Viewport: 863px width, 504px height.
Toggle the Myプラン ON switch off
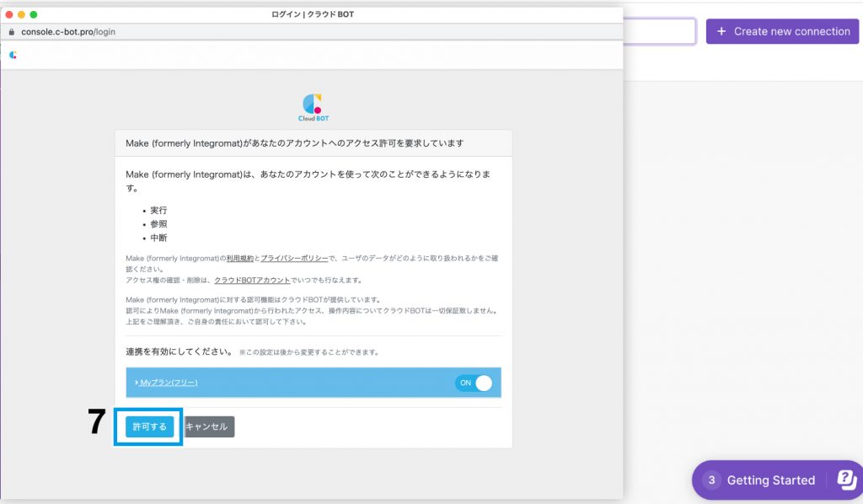(x=474, y=383)
